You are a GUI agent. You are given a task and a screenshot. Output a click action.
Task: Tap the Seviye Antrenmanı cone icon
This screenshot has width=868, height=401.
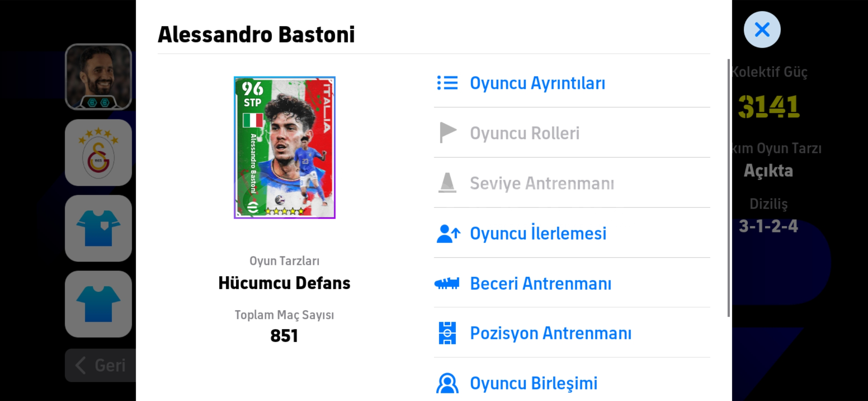point(447,183)
